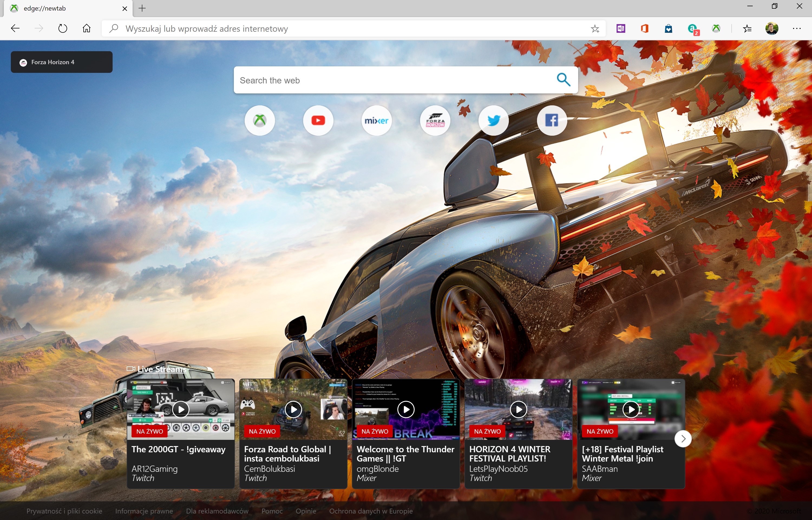Open the user profile avatar
This screenshot has width=812, height=520.
(772, 28)
